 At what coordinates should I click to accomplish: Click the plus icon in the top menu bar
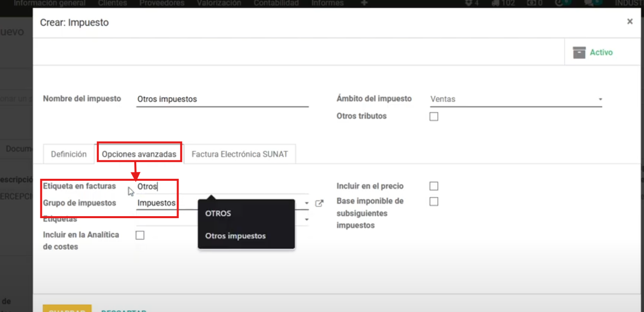pos(364,3)
